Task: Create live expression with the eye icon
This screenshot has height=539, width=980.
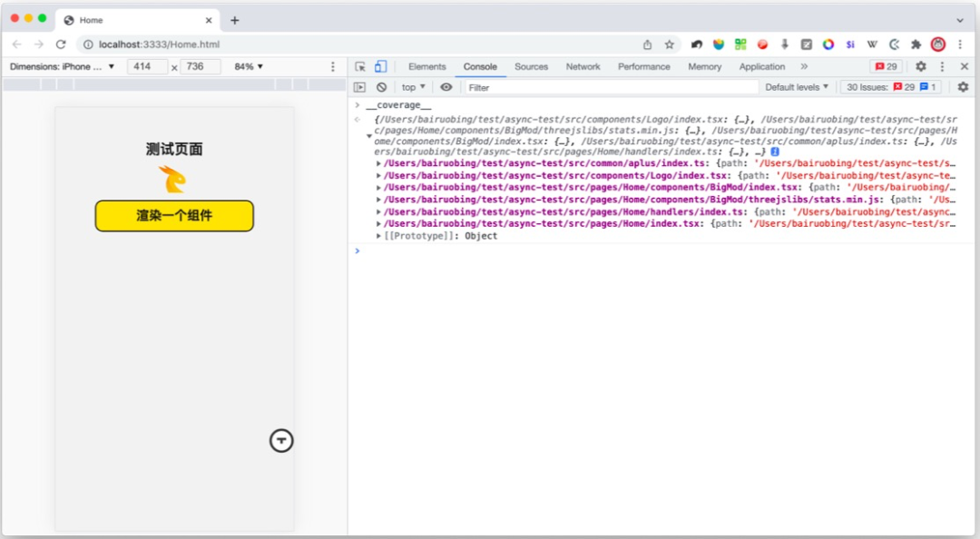Action: click(x=446, y=87)
